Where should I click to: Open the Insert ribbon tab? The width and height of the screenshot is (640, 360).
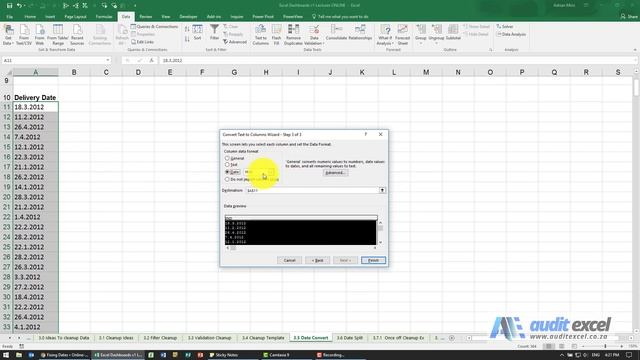[x=50, y=17]
